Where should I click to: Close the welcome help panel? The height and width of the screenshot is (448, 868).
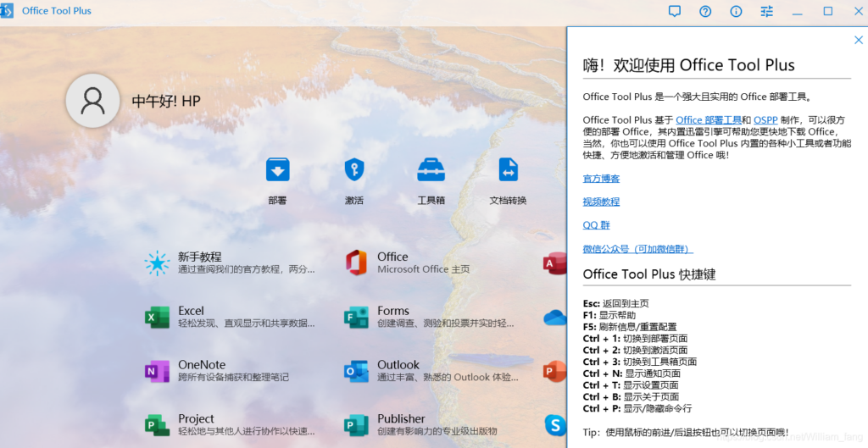[858, 40]
